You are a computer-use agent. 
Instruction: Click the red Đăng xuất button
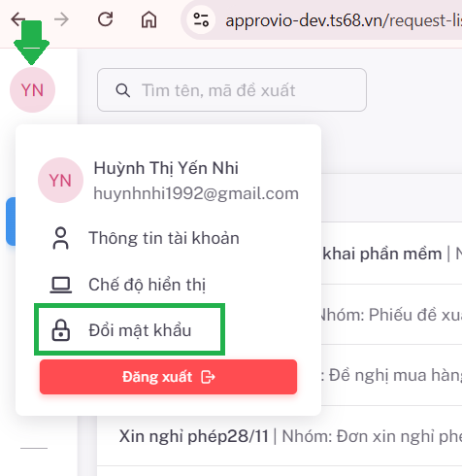pos(168,377)
